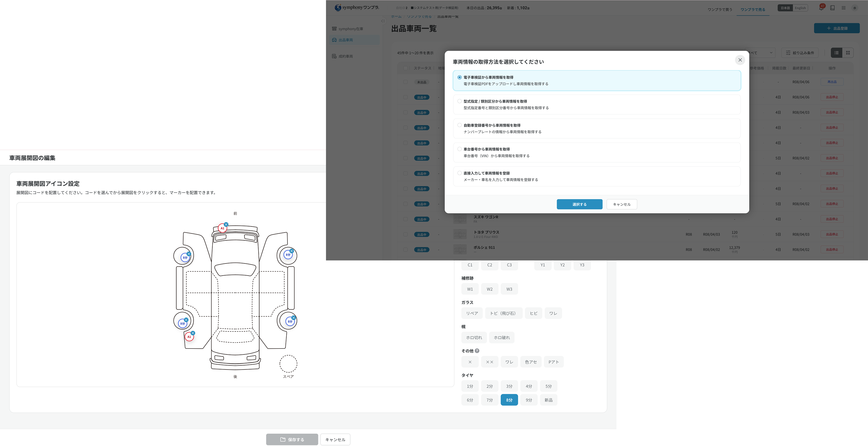
Task: Select 車台番号から車両情報を取得 radio option
Action: pyautogui.click(x=459, y=149)
